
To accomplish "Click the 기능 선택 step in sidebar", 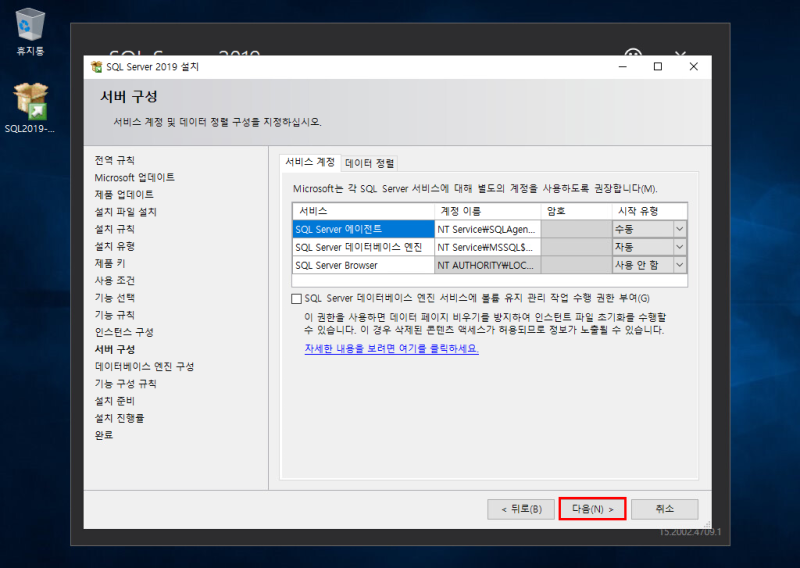I will point(114,298).
